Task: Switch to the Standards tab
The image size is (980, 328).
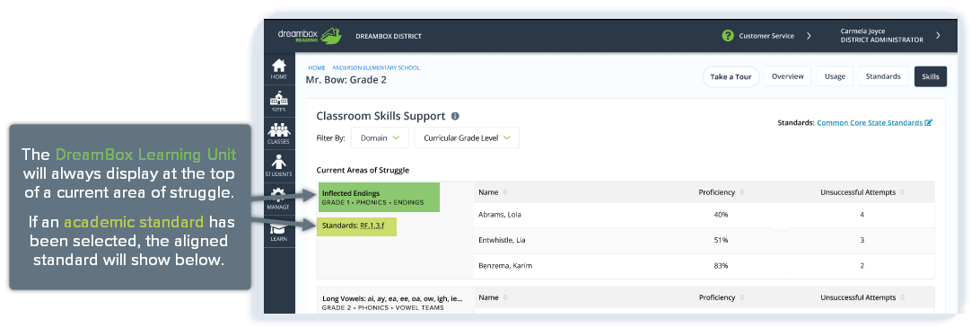Action: pos(883,76)
